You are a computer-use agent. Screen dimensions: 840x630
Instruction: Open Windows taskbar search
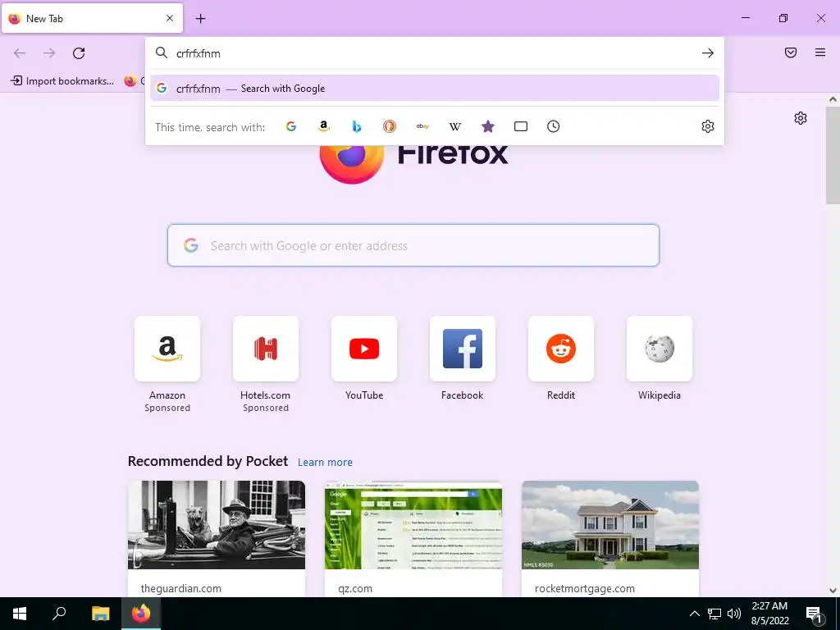coord(59,614)
